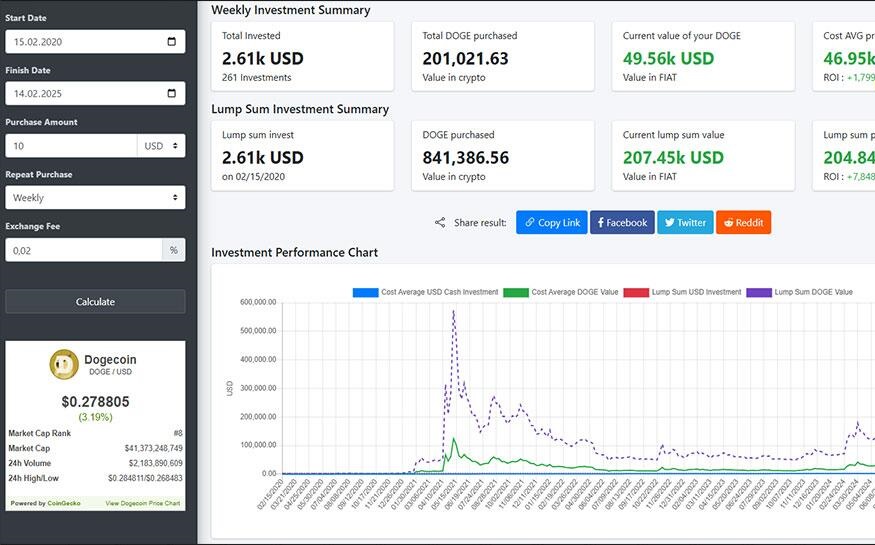Screen dimensions: 875x545
Task: Click the Investment Performance Chart heading
Action: tap(294, 253)
